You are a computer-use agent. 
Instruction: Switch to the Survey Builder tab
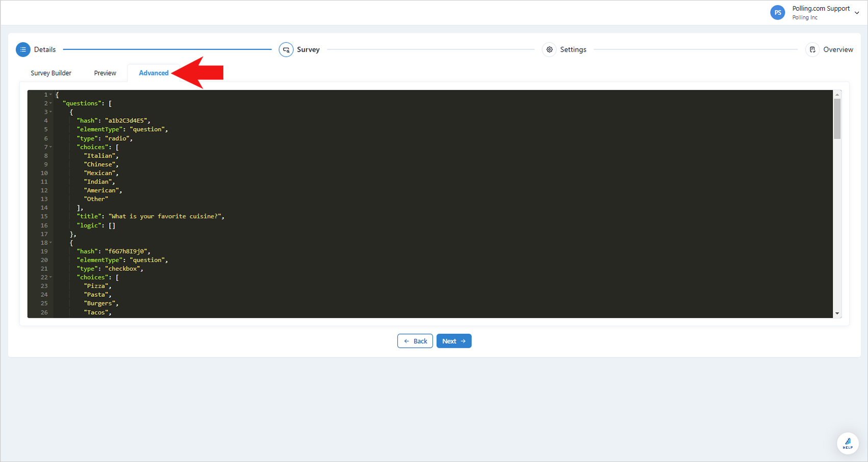tap(51, 73)
